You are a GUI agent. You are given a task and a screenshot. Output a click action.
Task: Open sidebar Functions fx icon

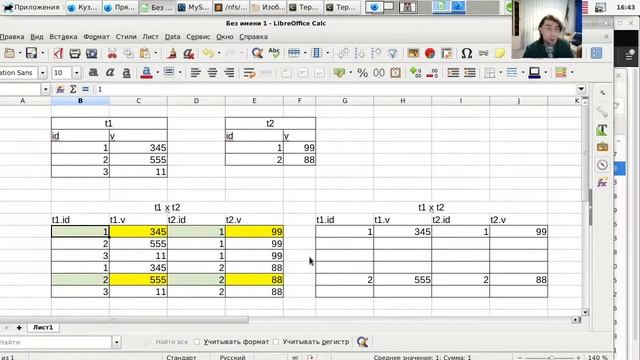click(x=602, y=183)
